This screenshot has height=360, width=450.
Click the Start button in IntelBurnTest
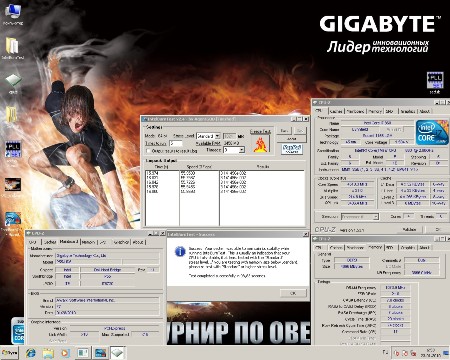click(284, 131)
